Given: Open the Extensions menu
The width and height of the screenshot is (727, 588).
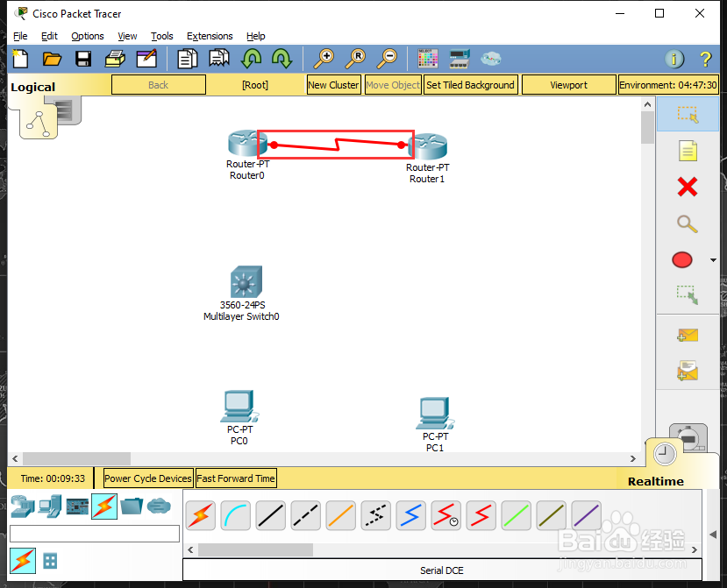Looking at the screenshot, I should pos(210,36).
